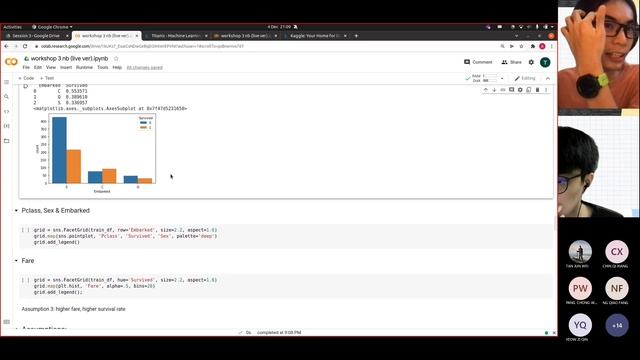Screen dimensions: 640x360
Task: Switch to Titanic Machine Learning tab
Action: coord(176,36)
